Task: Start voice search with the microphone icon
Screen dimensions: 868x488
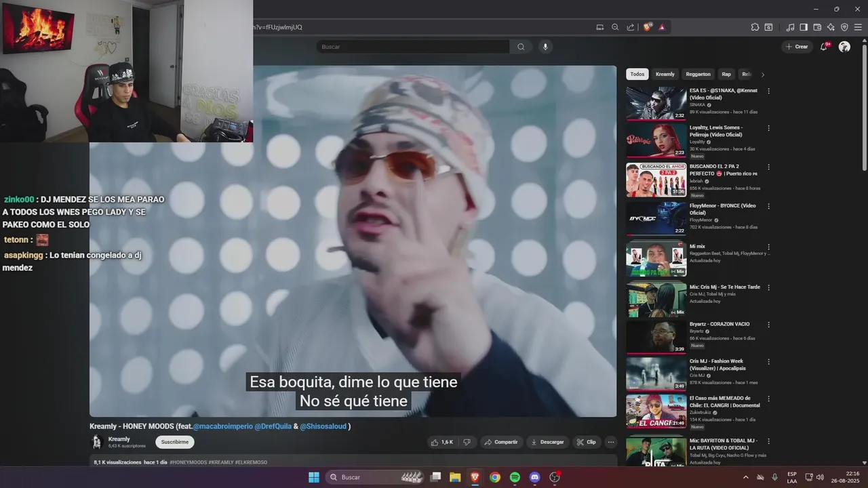Action: (545, 47)
